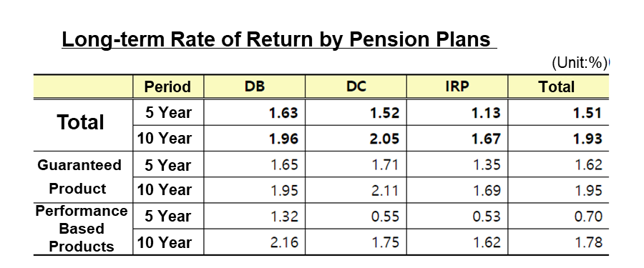Select Guaranteed Product IRP 10 Year value 1.69

click(x=487, y=191)
